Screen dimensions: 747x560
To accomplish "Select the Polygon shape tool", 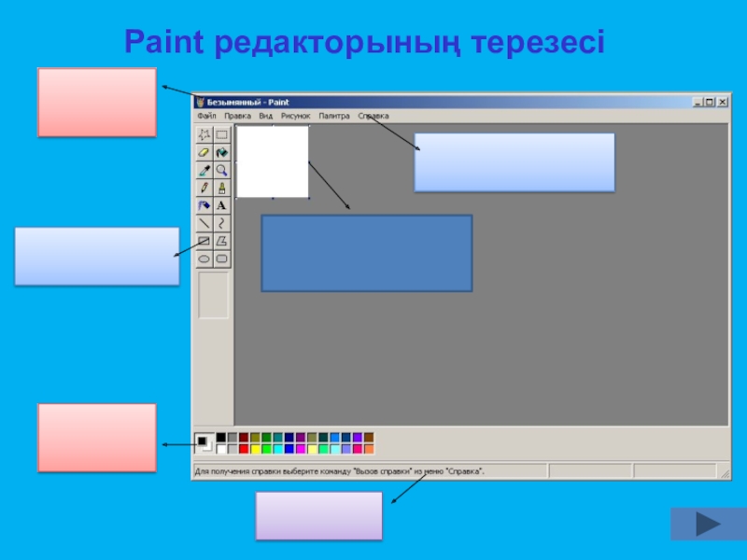I will [222, 241].
